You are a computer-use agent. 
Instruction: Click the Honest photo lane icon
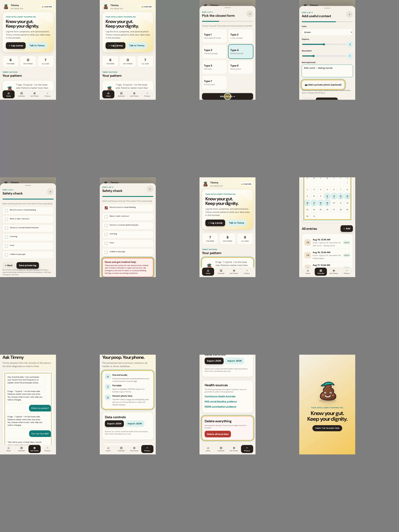click(x=108, y=397)
